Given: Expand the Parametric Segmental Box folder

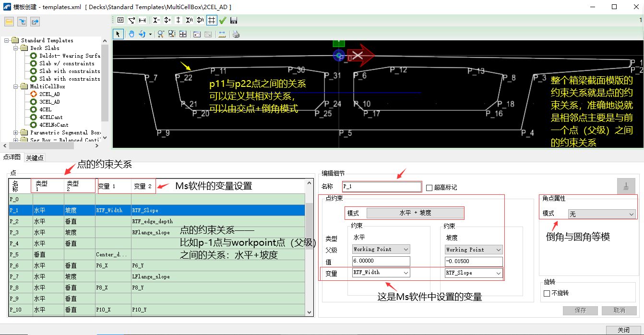Looking at the screenshot, I should coord(16,132).
